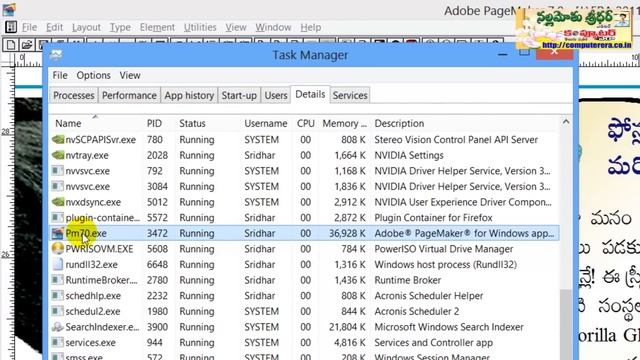Open PageMaker's Edit menu
The width and height of the screenshot is (640, 360).
pyautogui.click(x=54, y=27)
